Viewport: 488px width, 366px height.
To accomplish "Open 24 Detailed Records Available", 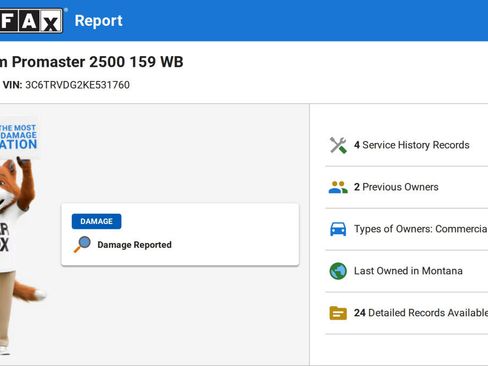I will click(407, 313).
